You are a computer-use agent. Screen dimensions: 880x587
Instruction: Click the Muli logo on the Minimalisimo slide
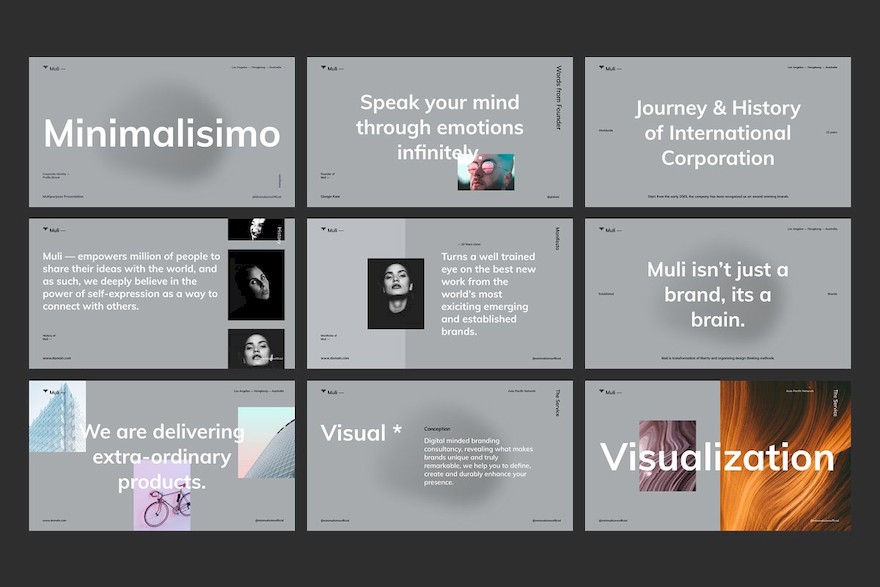(50, 68)
